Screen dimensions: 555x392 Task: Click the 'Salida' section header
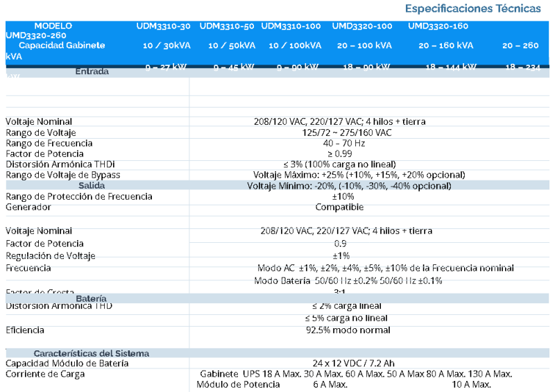click(92, 186)
